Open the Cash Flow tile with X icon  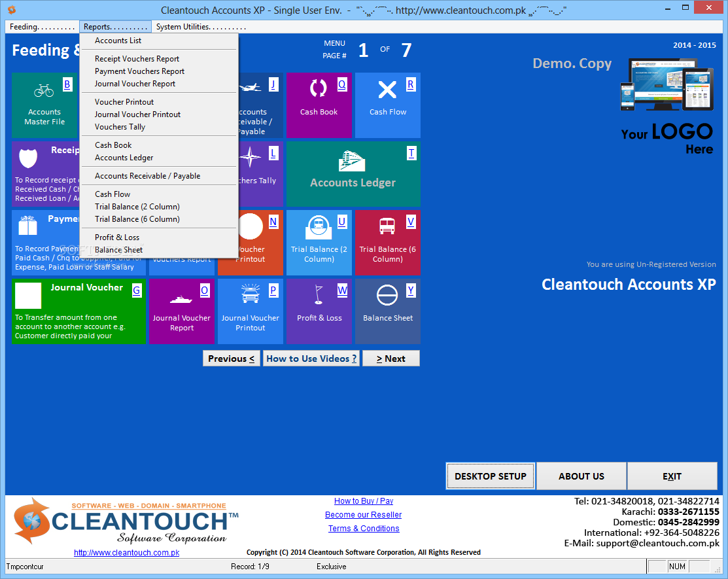tap(388, 105)
